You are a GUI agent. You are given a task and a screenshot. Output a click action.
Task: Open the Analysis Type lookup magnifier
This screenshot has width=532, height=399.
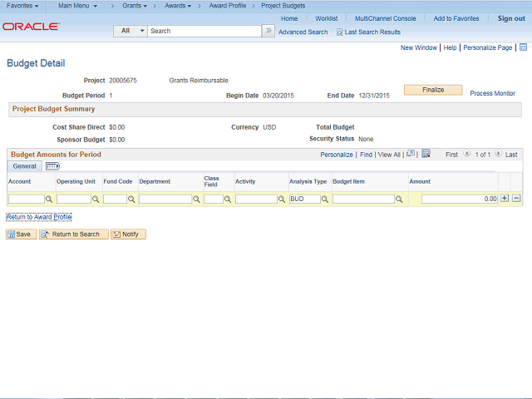pos(325,199)
